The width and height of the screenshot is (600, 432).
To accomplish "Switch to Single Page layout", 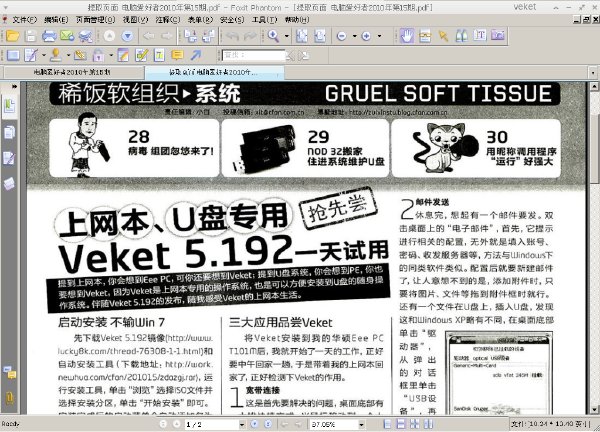I will [x=387, y=424].
